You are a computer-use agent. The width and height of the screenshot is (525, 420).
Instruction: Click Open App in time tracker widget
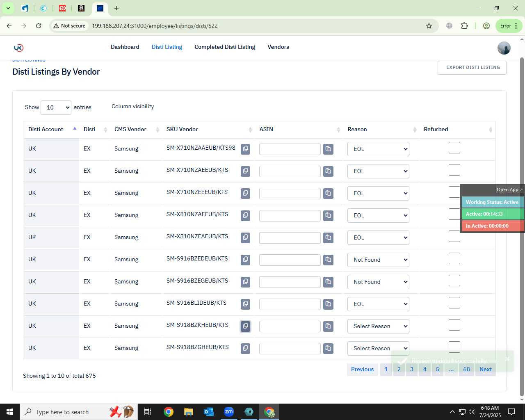click(509, 189)
